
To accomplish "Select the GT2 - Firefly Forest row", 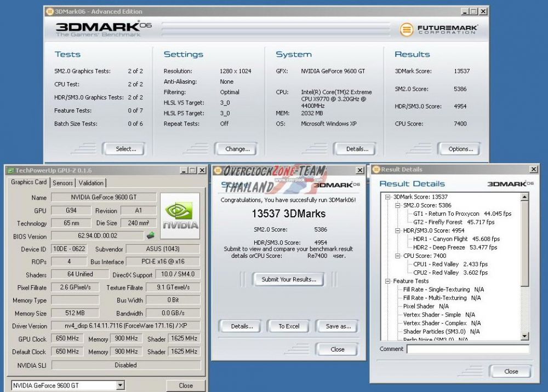I will tap(454, 222).
